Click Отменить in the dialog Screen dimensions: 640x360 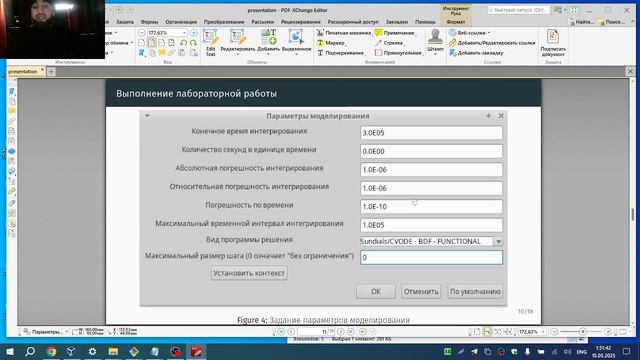pyautogui.click(x=421, y=291)
